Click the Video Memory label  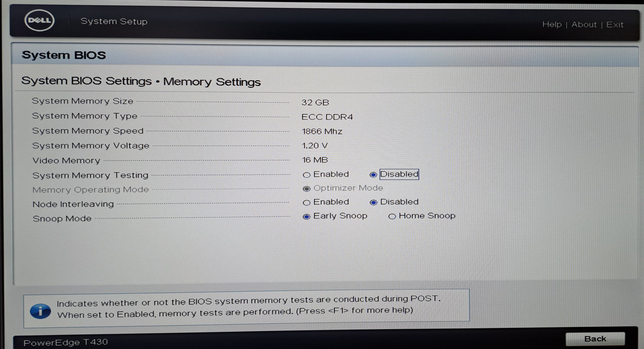pos(66,161)
